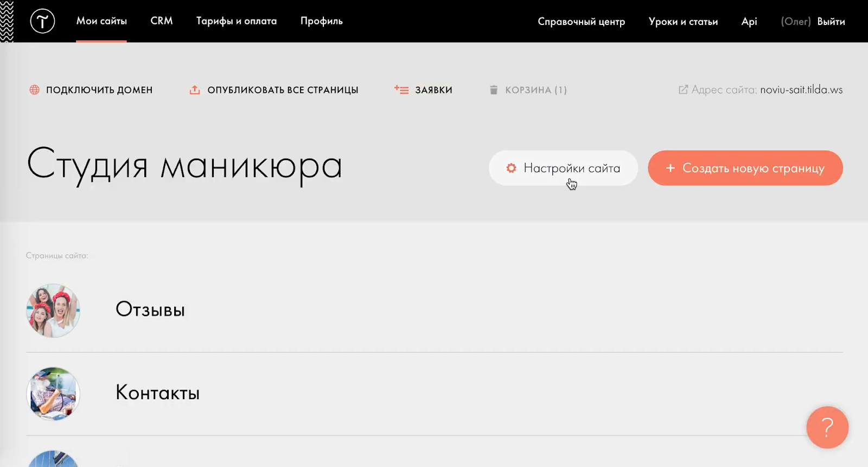Image resolution: width=868 pixels, height=467 pixels.
Task: Open the help question mark bubble
Action: (827, 427)
